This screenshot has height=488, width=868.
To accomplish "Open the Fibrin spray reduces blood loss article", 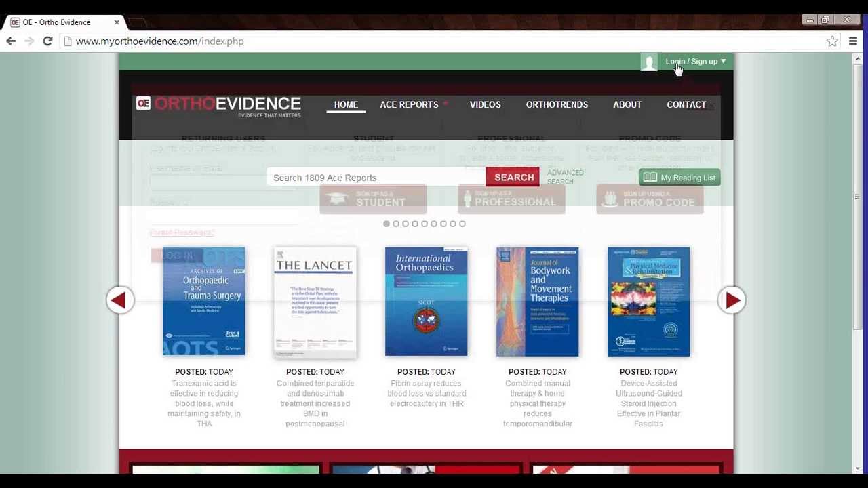I will point(427,393).
